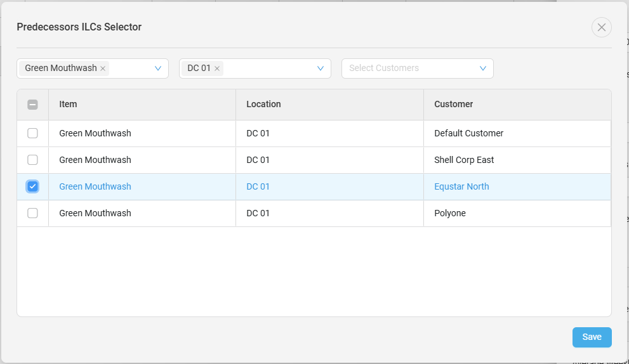
Task: Remove the DC 01 filter tag
Action: point(217,68)
